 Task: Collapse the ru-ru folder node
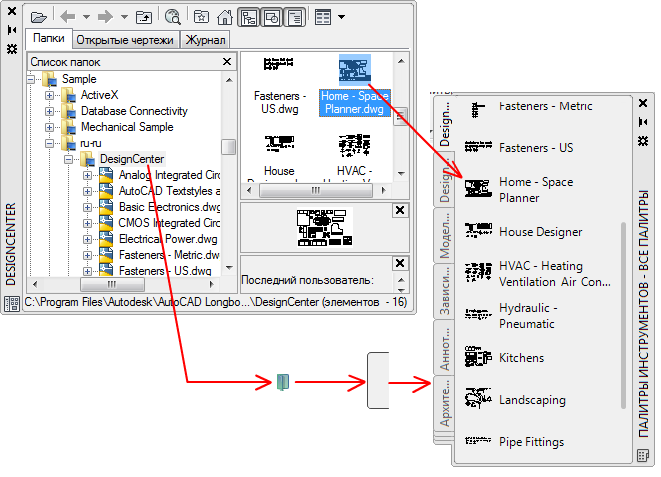tap(49, 143)
